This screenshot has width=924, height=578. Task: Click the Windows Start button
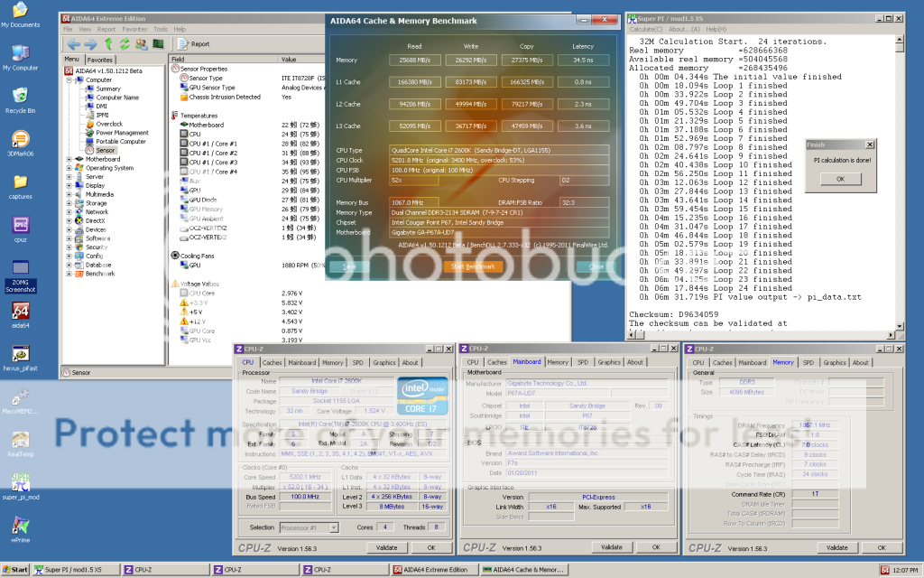click(16, 570)
